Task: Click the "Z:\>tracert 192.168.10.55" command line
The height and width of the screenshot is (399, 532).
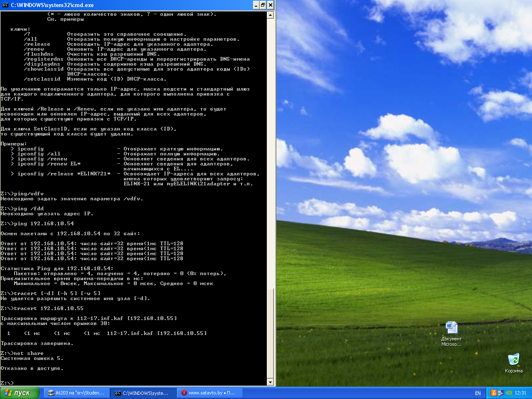Action: (x=42, y=308)
